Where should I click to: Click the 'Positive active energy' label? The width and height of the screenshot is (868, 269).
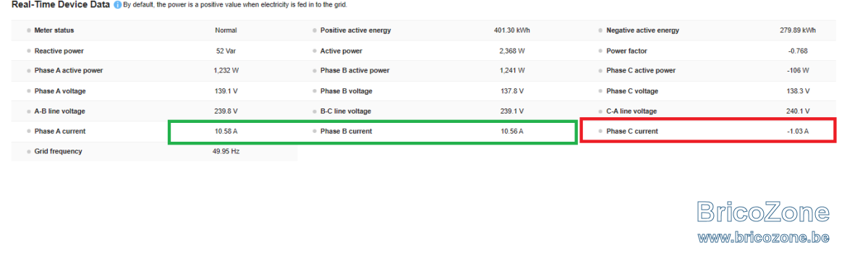point(355,30)
